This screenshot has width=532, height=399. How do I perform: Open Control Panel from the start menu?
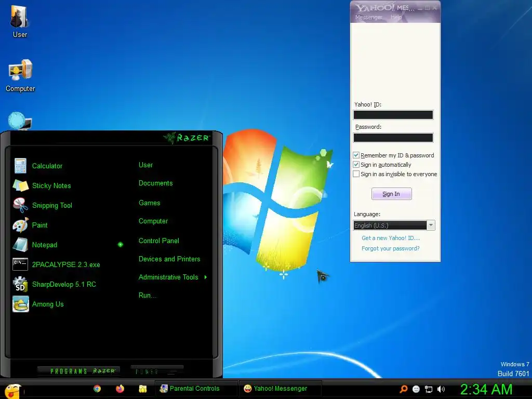pos(159,241)
